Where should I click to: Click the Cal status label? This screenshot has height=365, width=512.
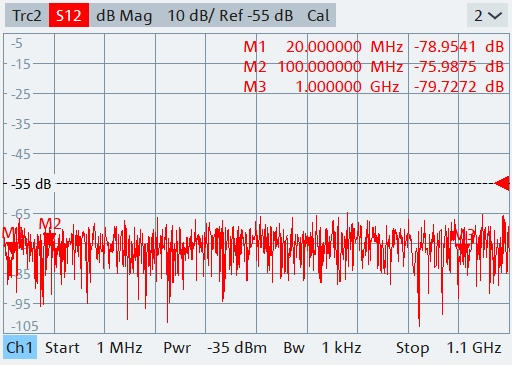click(318, 16)
